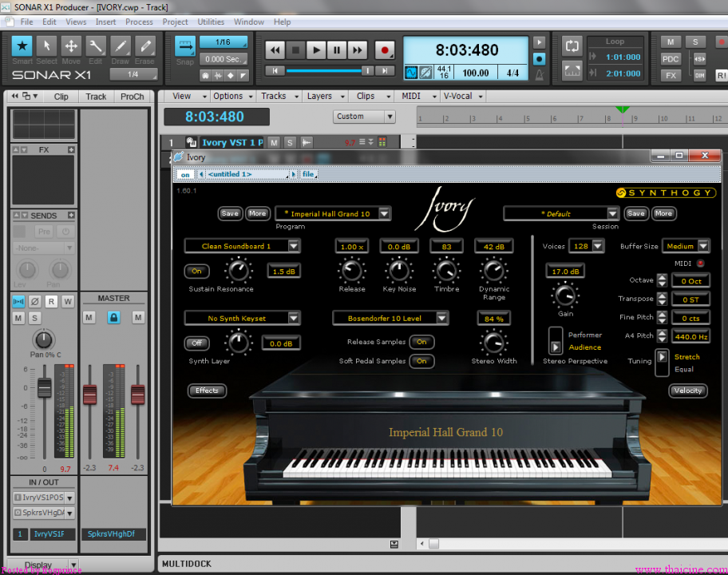Image resolution: width=728 pixels, height=575 pixels.
Task: Open the Track view Layers menu
Action: pyautogui.click(x=325, y=96)
